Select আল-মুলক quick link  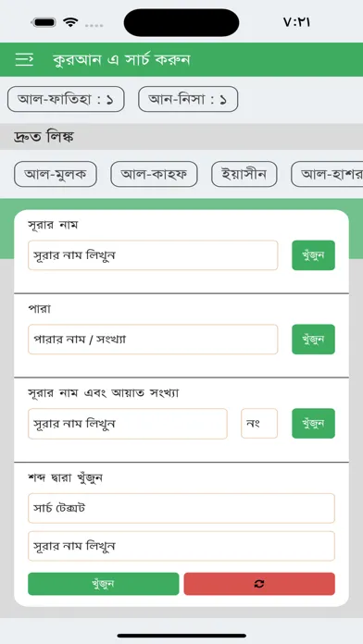click(x=56, y=174)
